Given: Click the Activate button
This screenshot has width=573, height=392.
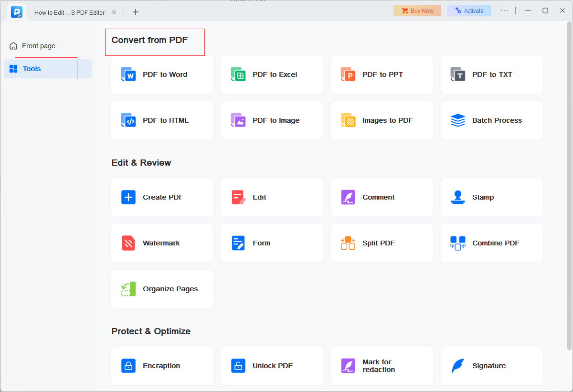Looking at the screenshot, I should click(x=469, y=11).
